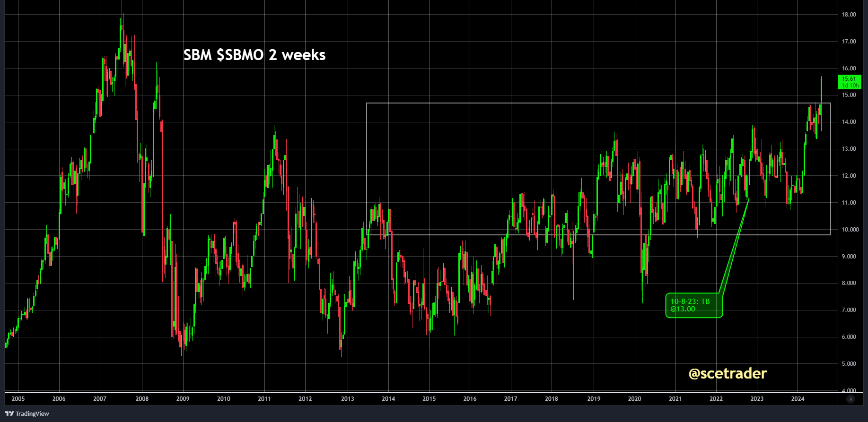Click the 14.00 price scale label
The height and width of the screenshot is (422, 868).
pyautogui.click(x=849, y=122)
